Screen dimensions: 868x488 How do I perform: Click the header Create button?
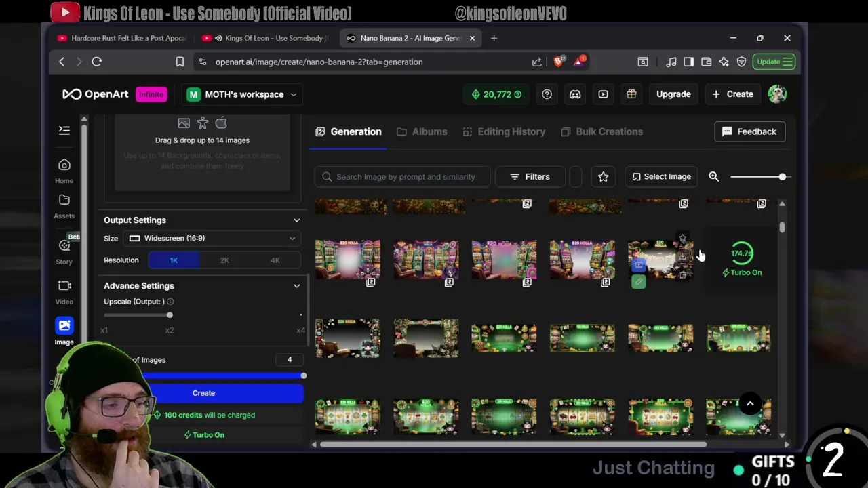coord(732,94)
